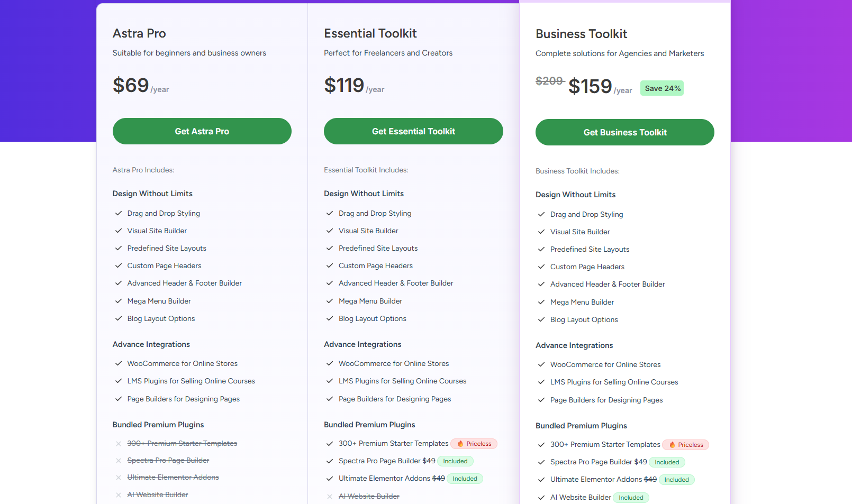Expand the Design Without Limits section

[152, 194]
